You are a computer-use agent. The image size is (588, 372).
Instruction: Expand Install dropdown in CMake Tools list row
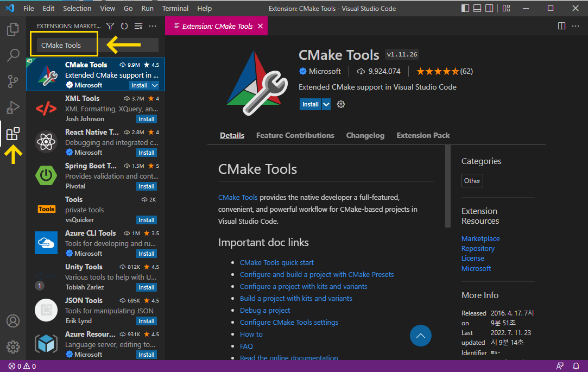point(155,85)
